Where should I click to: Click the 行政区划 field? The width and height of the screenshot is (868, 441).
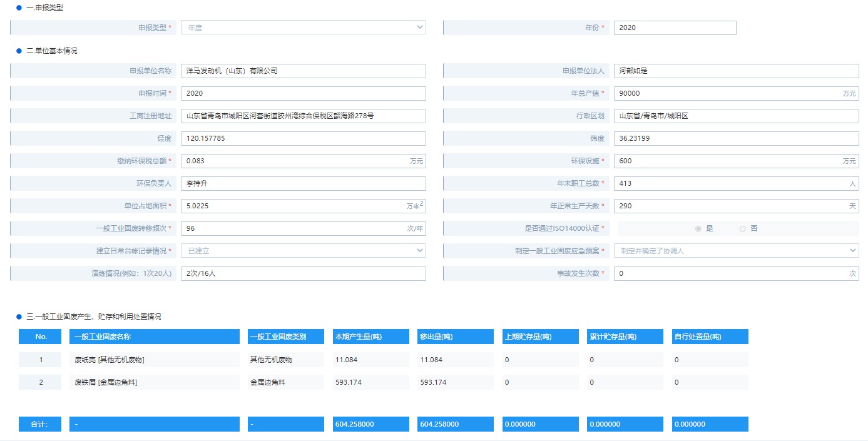(x=736, y=116)
